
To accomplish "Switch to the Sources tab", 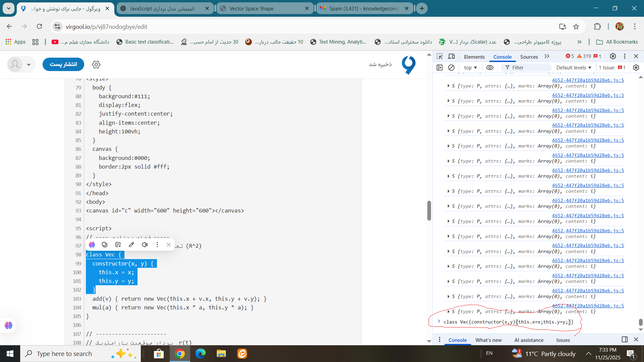I will (x=529, y=57).
